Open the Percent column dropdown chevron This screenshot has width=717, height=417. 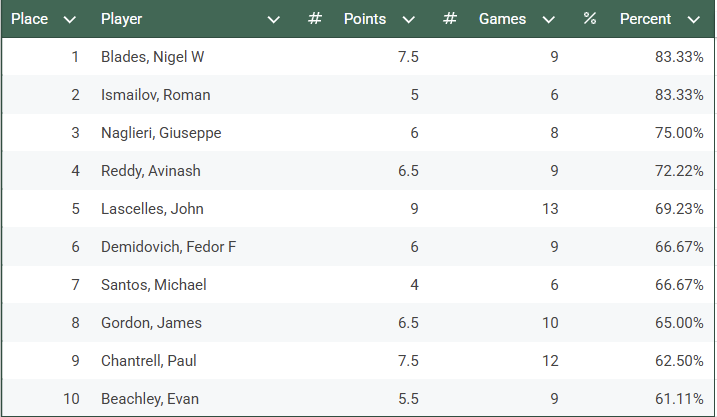point(693,19)
